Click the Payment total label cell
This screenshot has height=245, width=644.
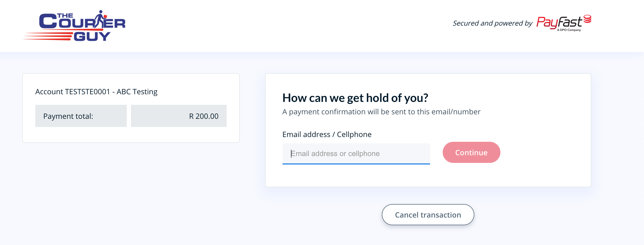[x=81, y=116]
